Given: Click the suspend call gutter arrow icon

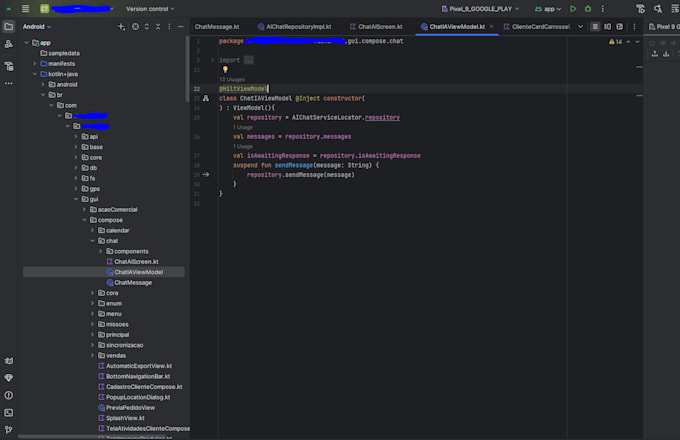Looking at the screenshot, I should point(206,175).
